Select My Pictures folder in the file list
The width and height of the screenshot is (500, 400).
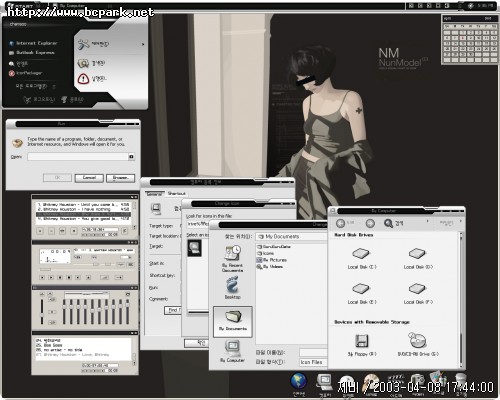tap(272, 260)
